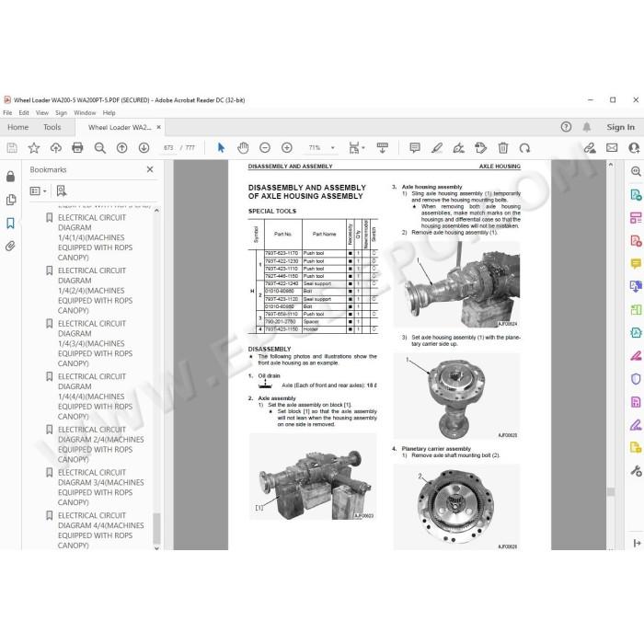Close the Bookmarks panel
The image size is (644, 644).
pyautogui.click(x=150, y=169)
